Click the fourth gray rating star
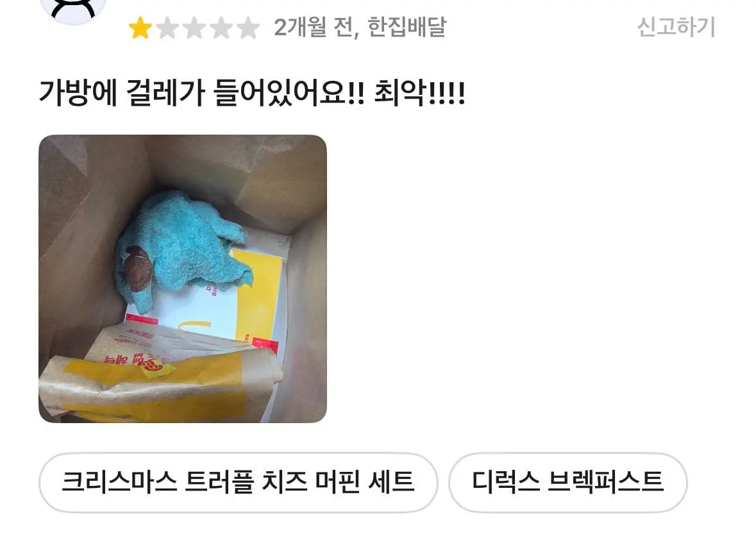Screen dimensions: 756x543 coord(221,28)
